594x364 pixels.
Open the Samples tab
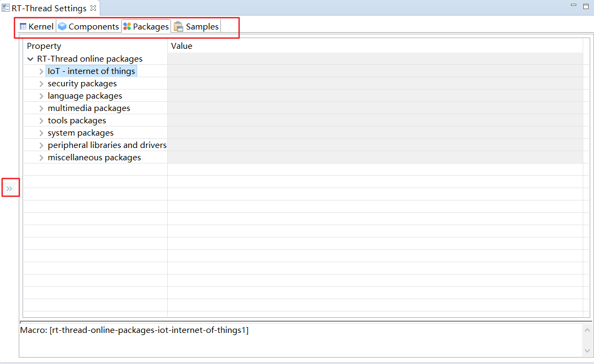pyautogui.click(x=197, y=26)
